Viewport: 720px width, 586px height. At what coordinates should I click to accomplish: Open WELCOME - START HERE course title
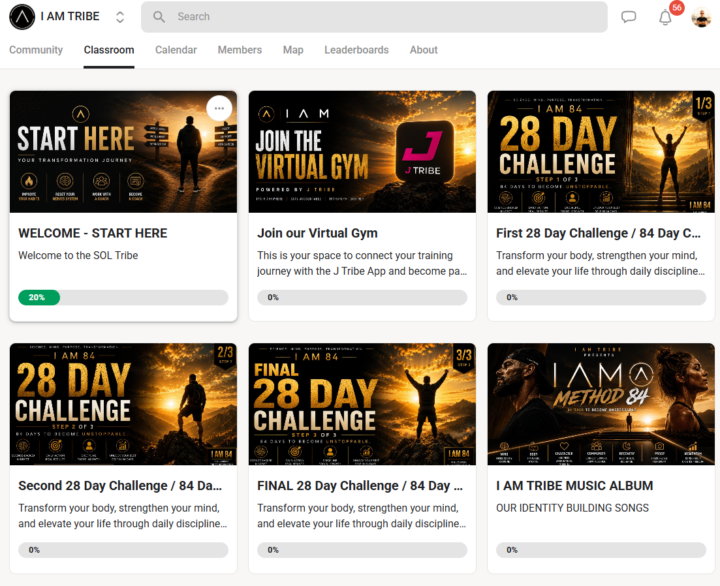pyautogui.click(x=93, y=233)
